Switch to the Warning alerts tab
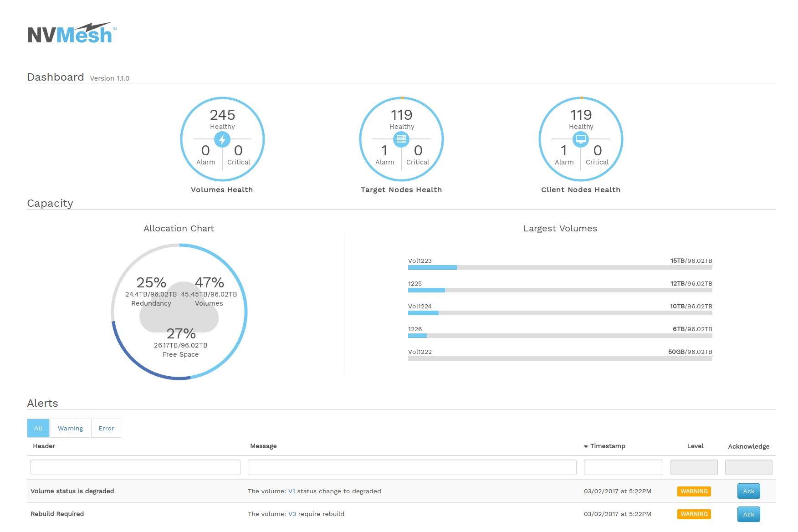The image size is (798, 532). [71, 428]
